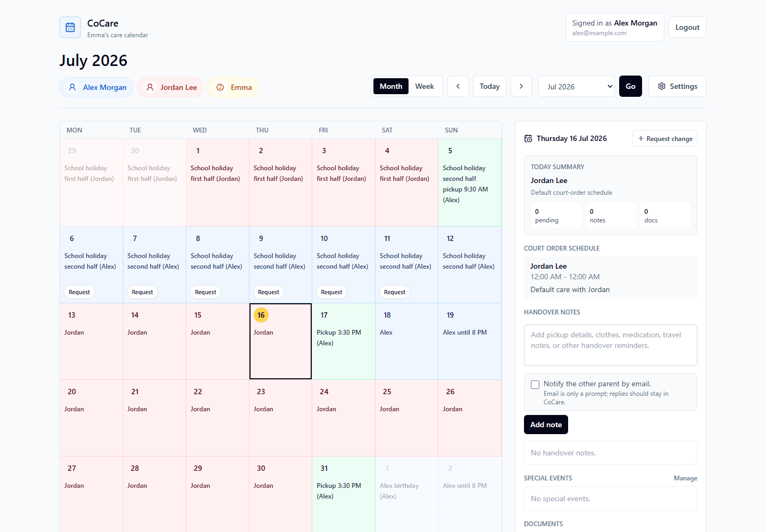Open the Jul 2026 month dropdown
This screenshot has width=766, height=532.
pos(577,86)
